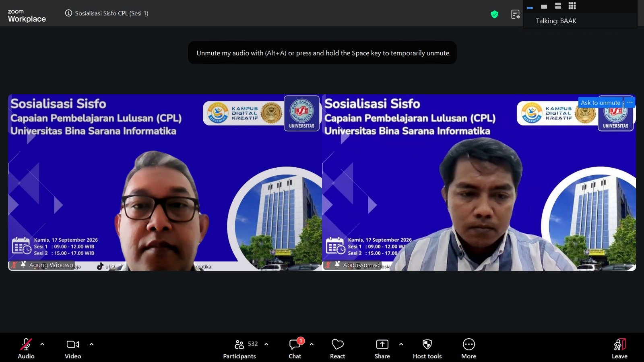Select Agung Wibowo's video tile
The height and width of the screenshot is (362, 644).
tap(165, 182)
